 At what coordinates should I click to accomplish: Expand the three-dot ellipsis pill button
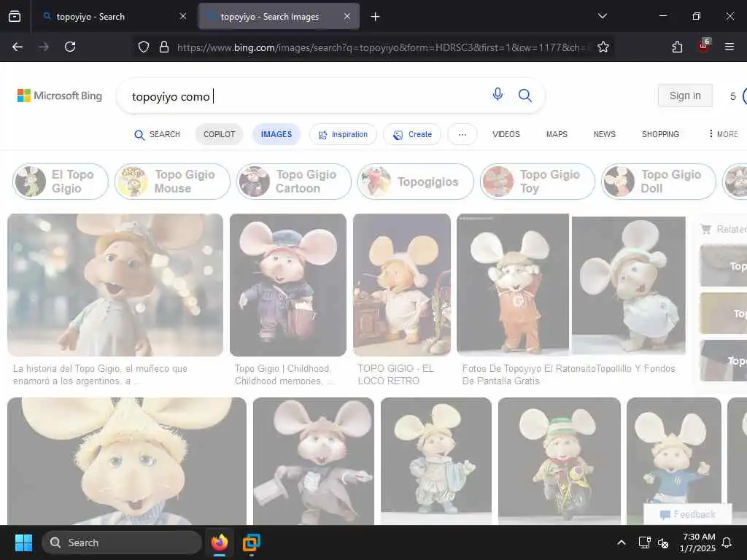point(462,134)
